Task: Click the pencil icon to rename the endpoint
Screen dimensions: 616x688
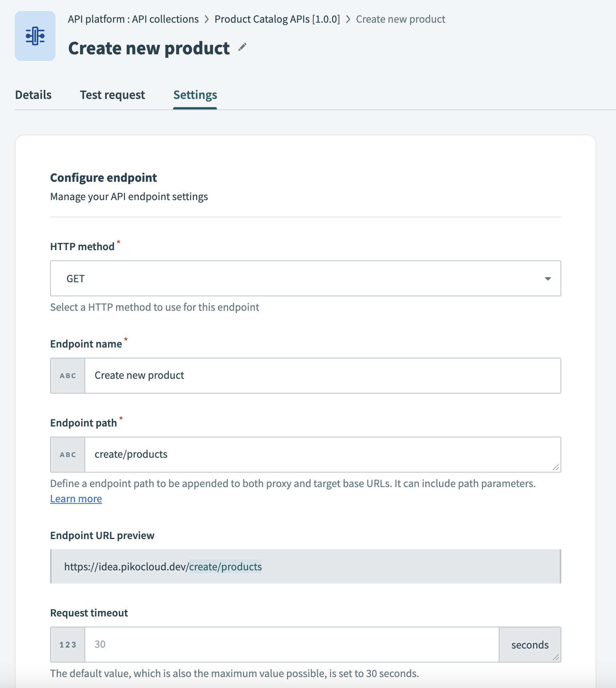Action: click(x=243, y=47)
